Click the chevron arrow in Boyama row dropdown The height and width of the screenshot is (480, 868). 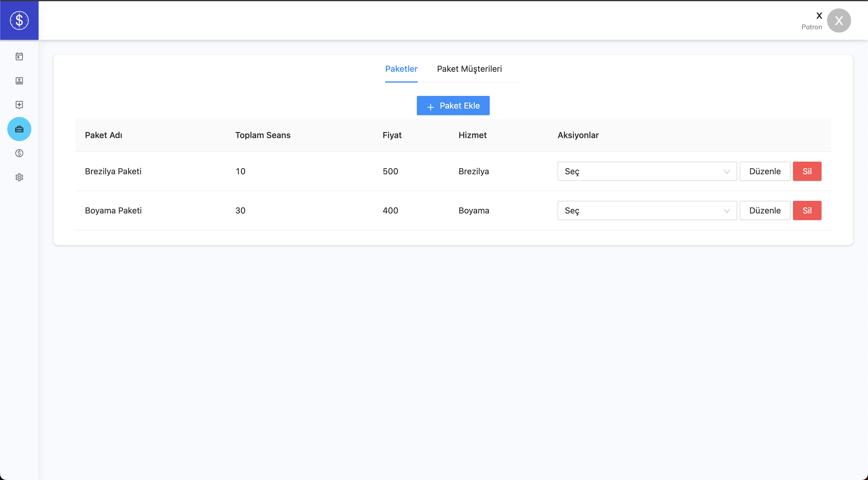[x=726, y=211]
